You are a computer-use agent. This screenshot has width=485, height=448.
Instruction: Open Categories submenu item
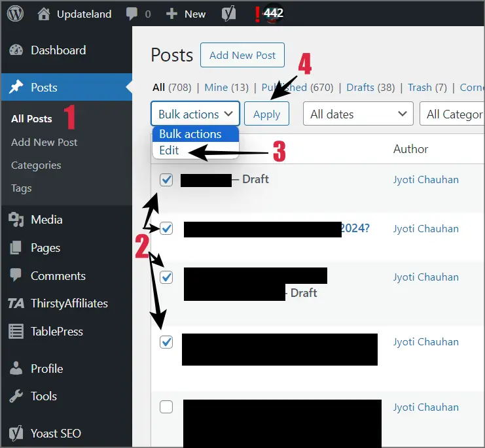[x=36, y=165]
